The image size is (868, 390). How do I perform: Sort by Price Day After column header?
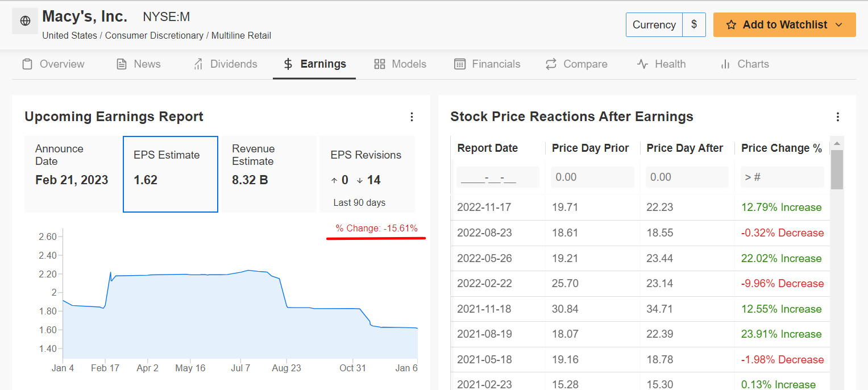(x=685, y=148)
